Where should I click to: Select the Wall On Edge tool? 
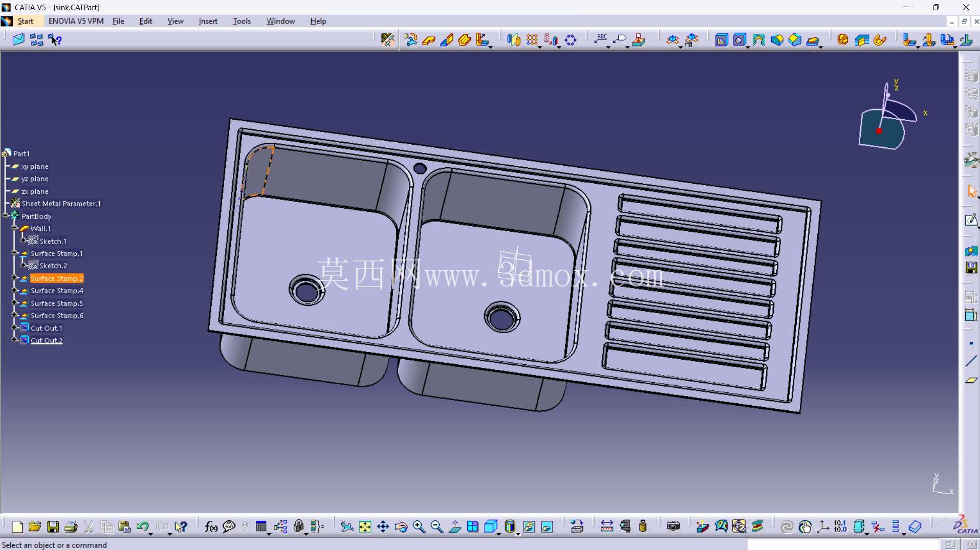[x=447, y=40]
